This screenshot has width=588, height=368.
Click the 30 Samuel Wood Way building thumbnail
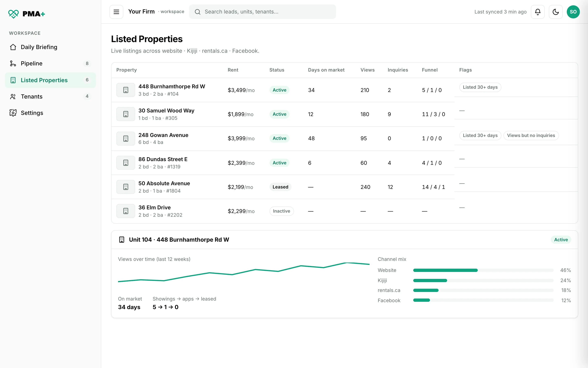(x=126, y=114)
